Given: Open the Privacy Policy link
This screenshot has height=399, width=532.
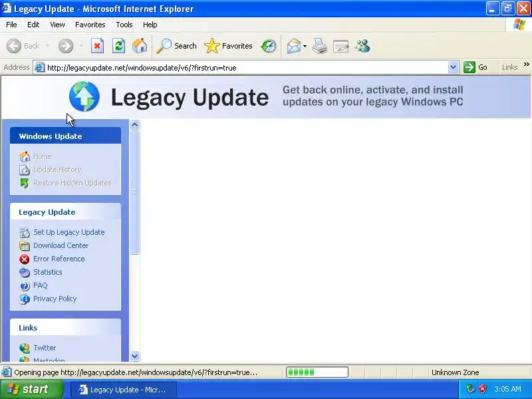Looking at the screenshot, I should tap(55, 299).
